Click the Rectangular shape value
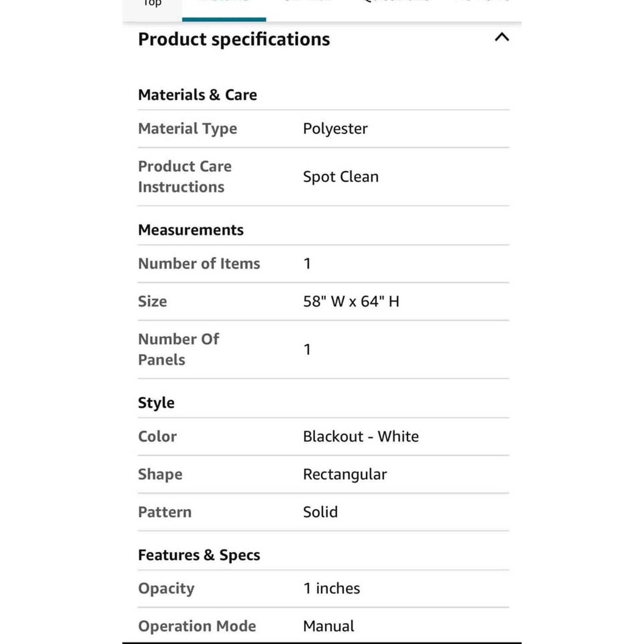Image resolution: width=644 pixels, height=644 pixels. 345,475
